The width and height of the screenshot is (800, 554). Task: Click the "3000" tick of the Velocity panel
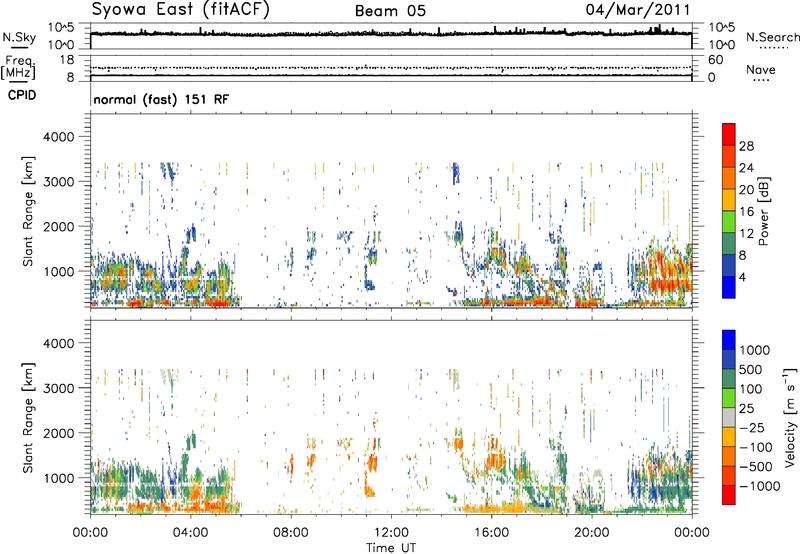click(x=58, y=388)
